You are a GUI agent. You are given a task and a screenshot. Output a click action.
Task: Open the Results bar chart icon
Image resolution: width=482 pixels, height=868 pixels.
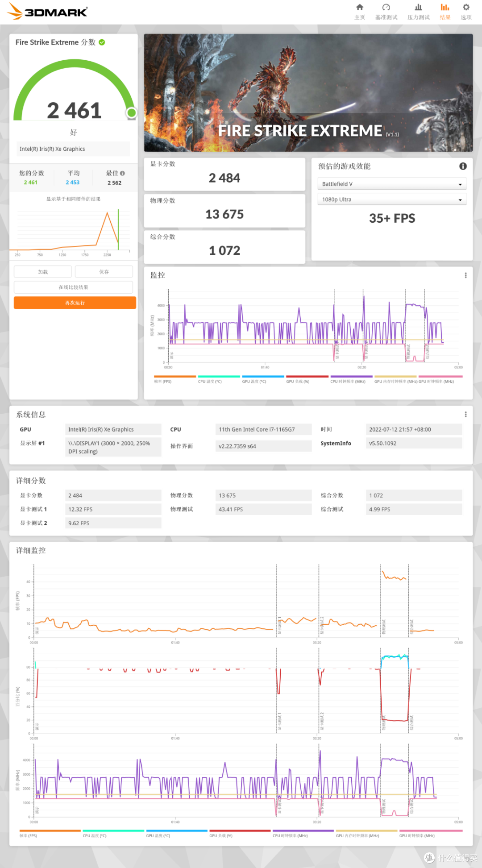click(445, 8)
